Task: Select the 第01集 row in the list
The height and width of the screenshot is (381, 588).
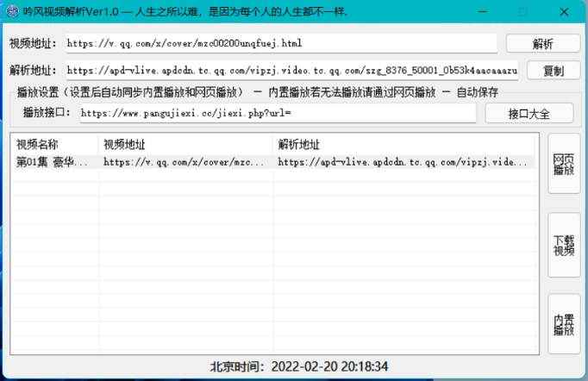Action: click(52, 161)
